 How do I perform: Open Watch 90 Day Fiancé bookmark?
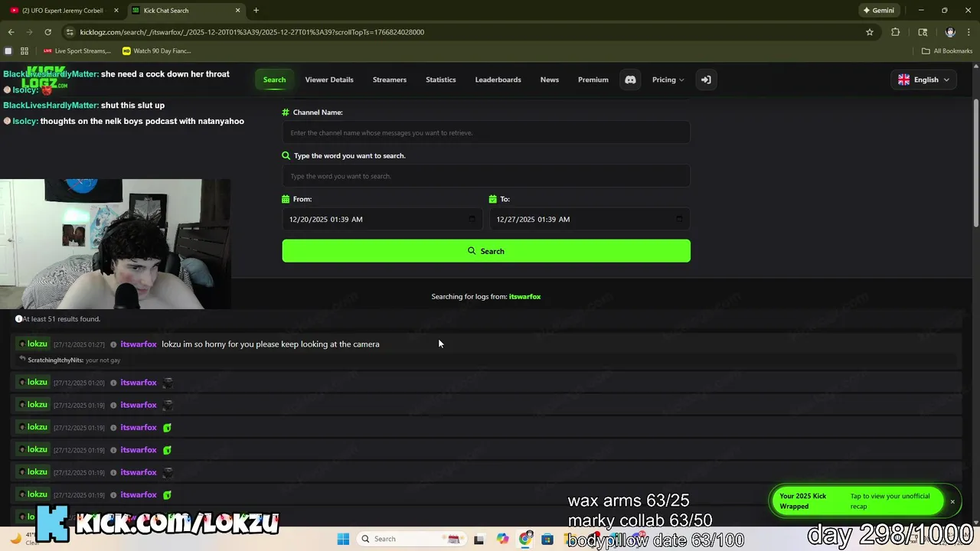(157, 51)
